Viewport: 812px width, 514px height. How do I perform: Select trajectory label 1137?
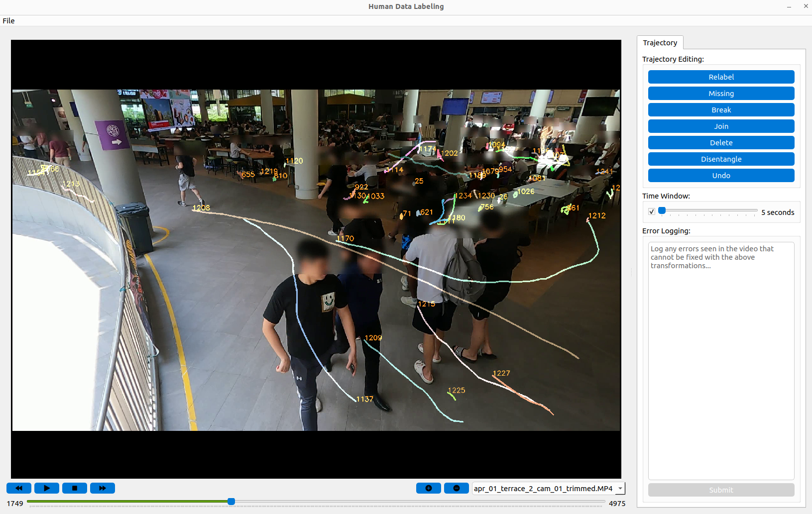[x=364, y=399]
